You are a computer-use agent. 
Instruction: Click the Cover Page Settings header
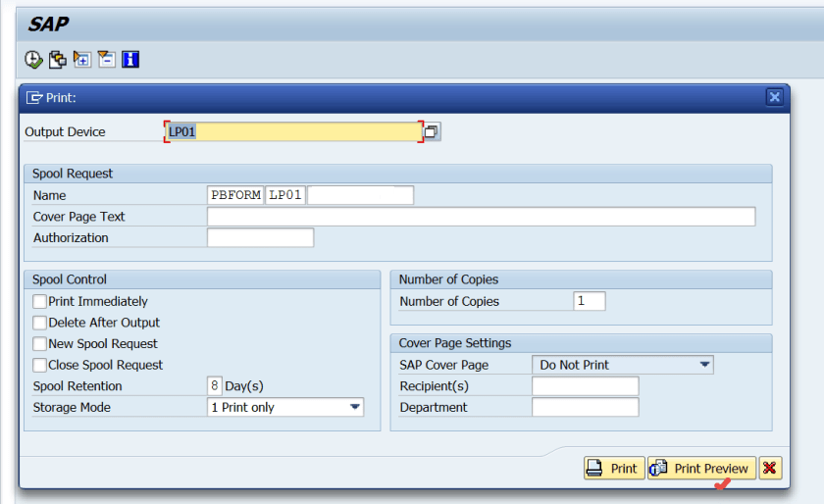click(x=581, y=343)
